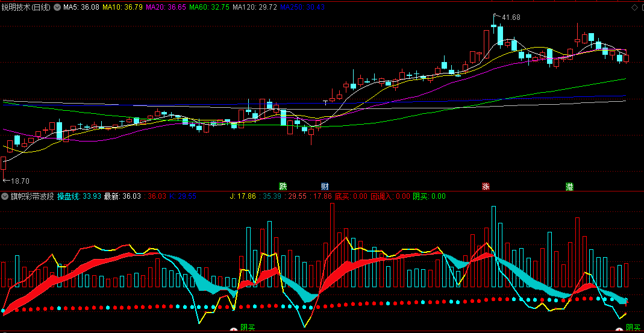Screen dimensions: 644x333
Task: Select the MA250: 30.43 readout
Action: [x=302, y=7]
